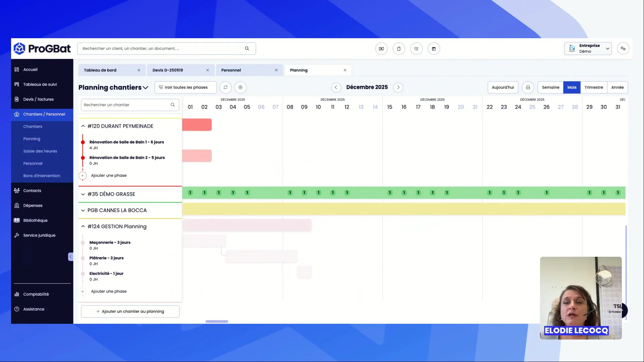Click the print planning icon
644x362 pixels.
528,87
